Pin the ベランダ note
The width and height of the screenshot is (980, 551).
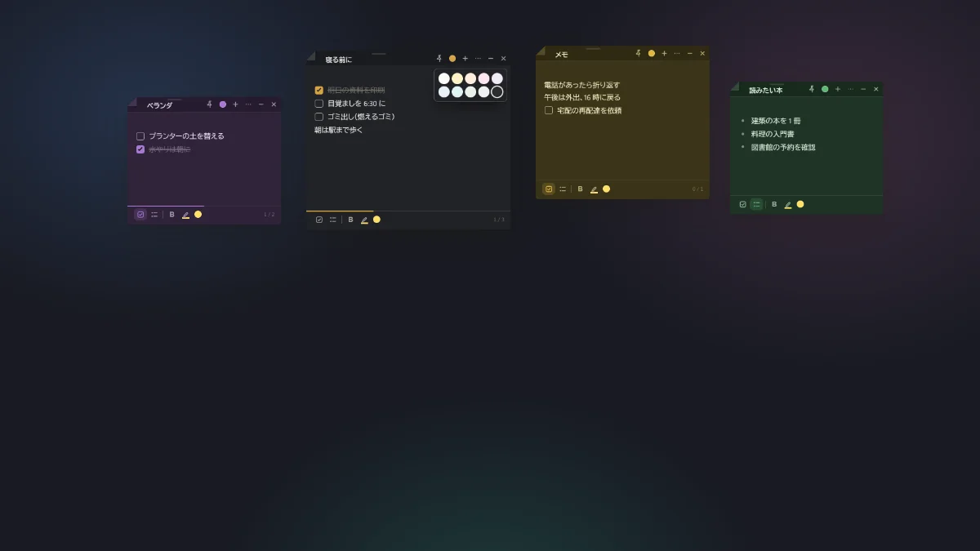(210, 104)
